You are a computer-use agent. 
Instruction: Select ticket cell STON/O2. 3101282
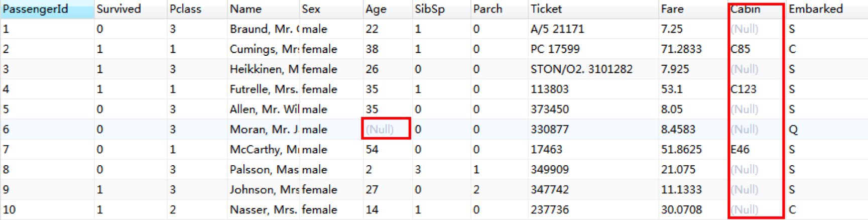point(581,69)
